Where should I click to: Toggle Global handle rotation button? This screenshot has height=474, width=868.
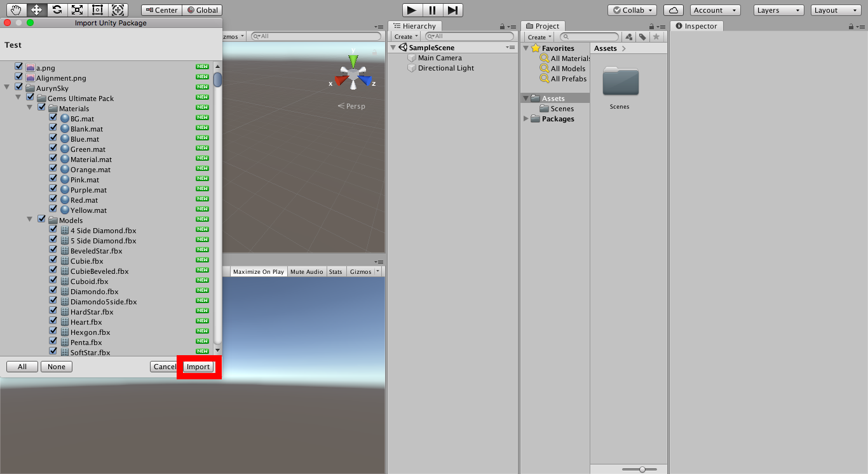[x=202, y=10]
